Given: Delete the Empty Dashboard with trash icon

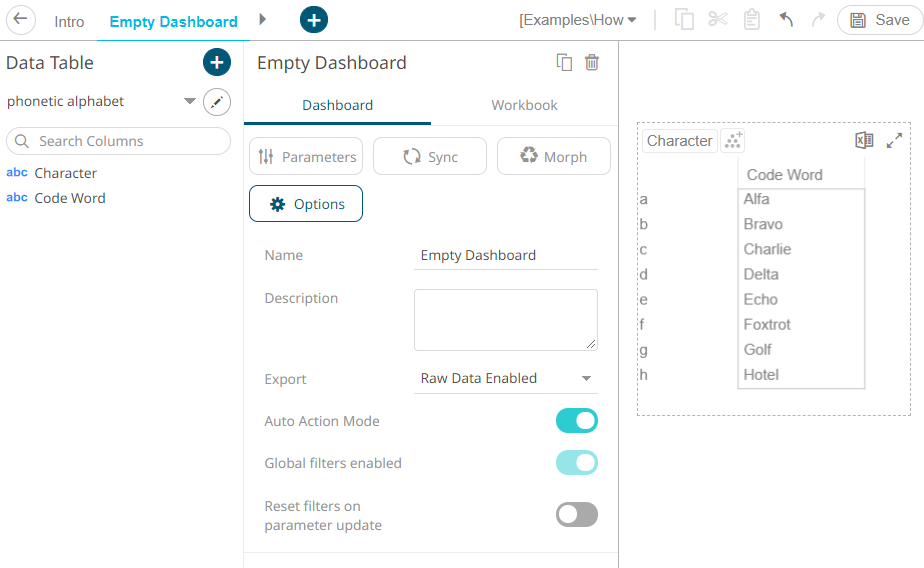Looking at the screenshot, I should (x=592, y=62).
